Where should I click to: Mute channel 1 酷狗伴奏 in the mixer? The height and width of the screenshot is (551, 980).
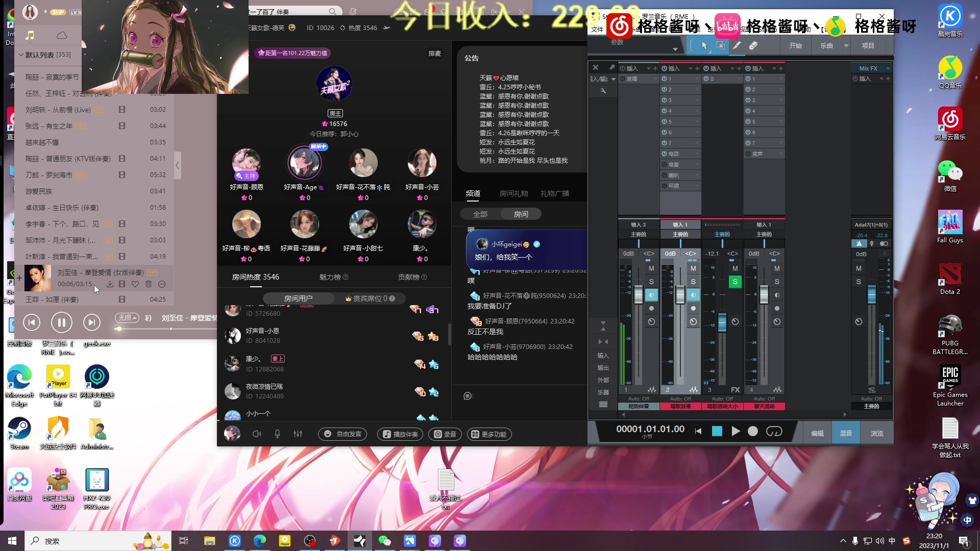[651, 268]
